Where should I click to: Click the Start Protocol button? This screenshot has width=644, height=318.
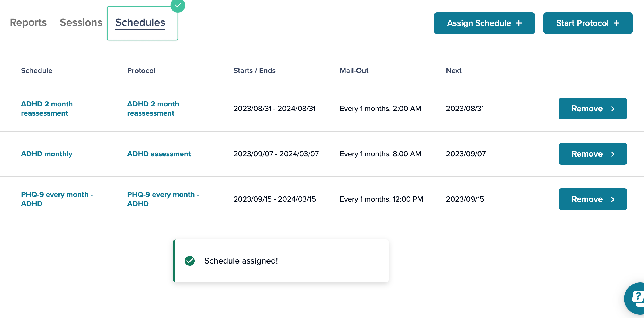pyautogui.click(x=588, y=23)
